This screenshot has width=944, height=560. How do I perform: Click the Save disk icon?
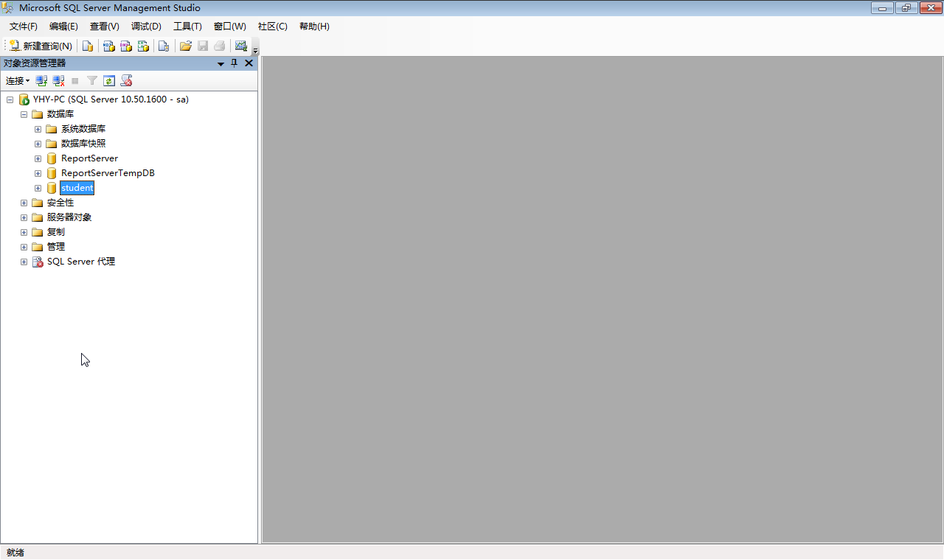click(203, 46)
